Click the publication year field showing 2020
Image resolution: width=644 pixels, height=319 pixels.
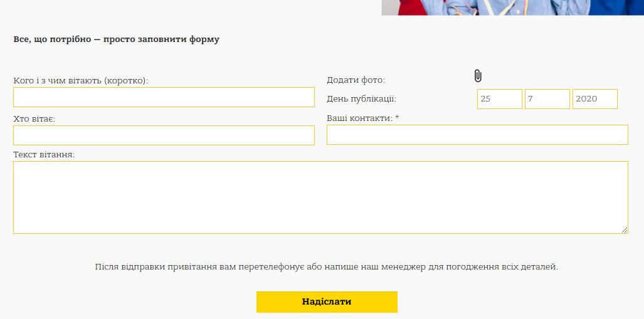point(594,99)
